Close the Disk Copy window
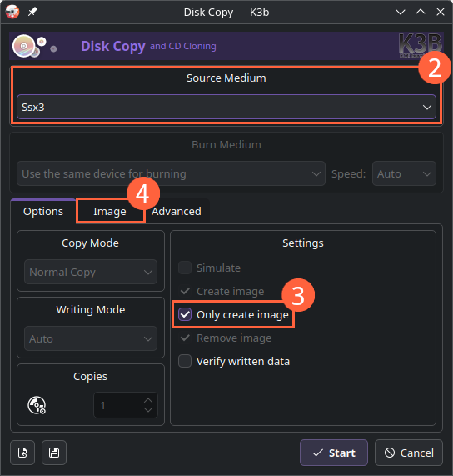This screenshot has height=476, width=453. point(441,13)
